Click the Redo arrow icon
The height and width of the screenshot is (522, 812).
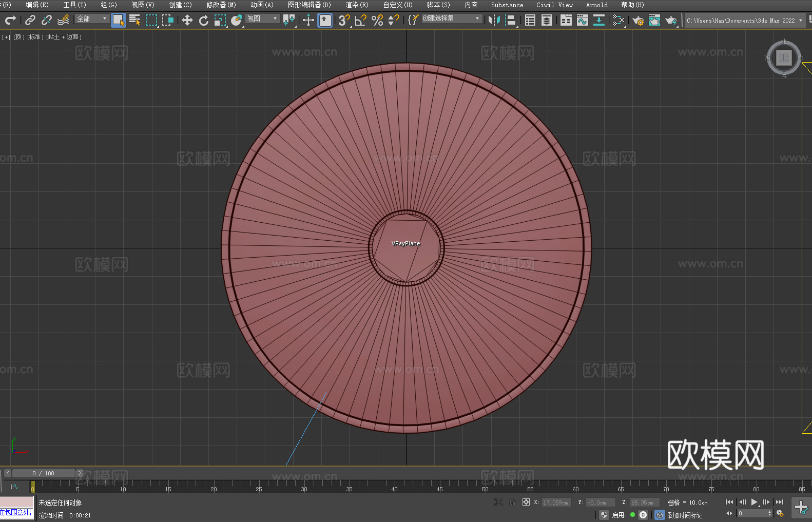pos(10,20)
